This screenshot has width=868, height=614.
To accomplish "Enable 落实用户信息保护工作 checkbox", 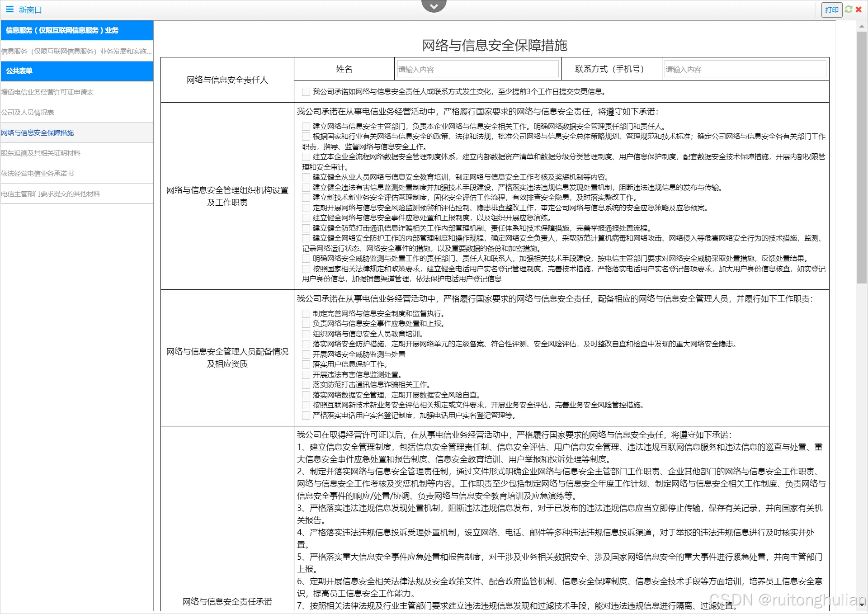I will 306,364.
